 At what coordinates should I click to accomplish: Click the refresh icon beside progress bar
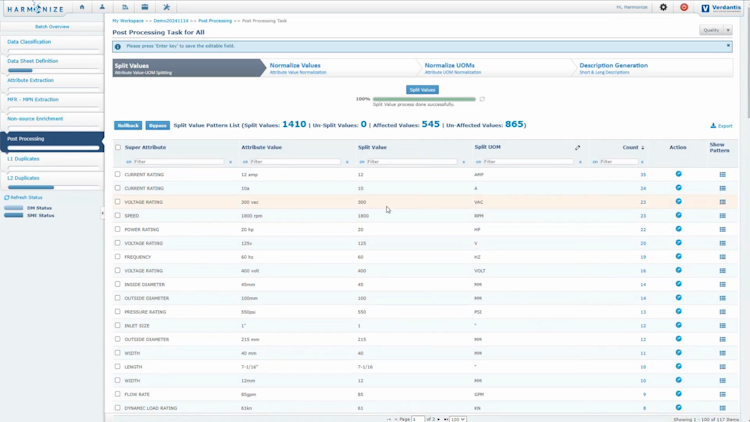tap(482, 99)
